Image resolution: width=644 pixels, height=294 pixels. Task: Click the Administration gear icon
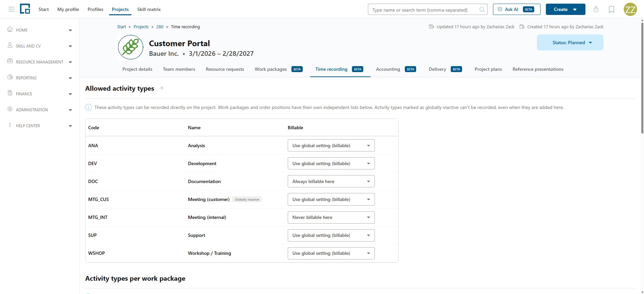tap(10, 109)
